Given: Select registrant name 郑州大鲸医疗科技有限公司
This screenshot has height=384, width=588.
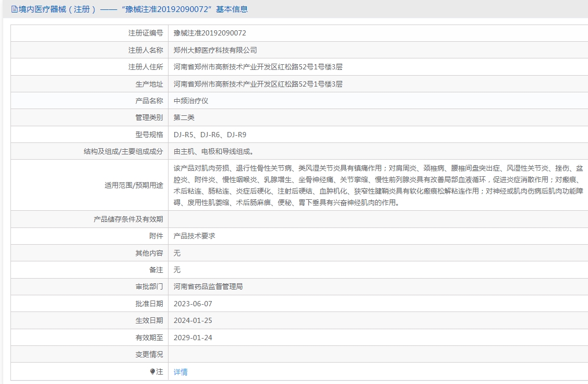Looking at the screenshot, I should (215, 50).
